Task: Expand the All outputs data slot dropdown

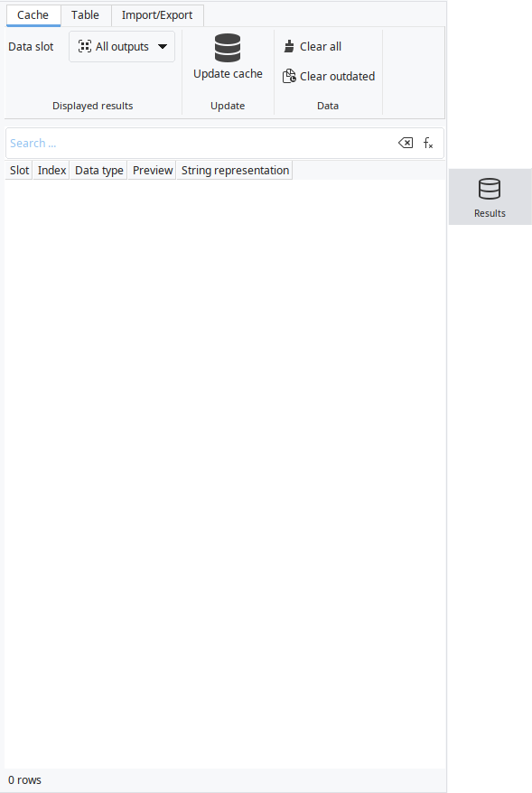Action: [122, 47]
